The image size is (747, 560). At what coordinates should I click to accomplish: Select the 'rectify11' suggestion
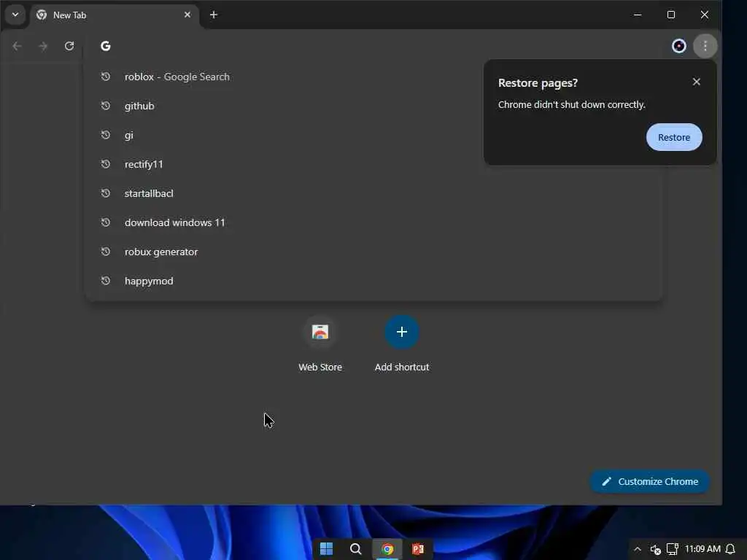click(x=373, y=164)
